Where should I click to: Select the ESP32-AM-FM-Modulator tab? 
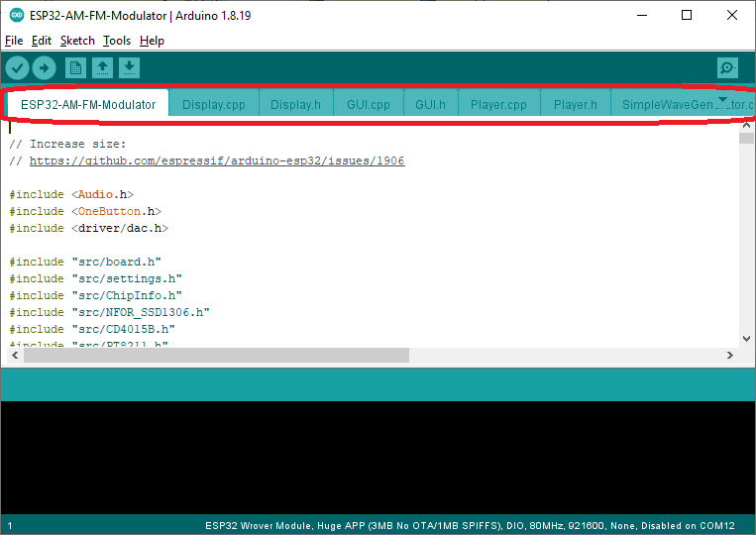(88, 104)
